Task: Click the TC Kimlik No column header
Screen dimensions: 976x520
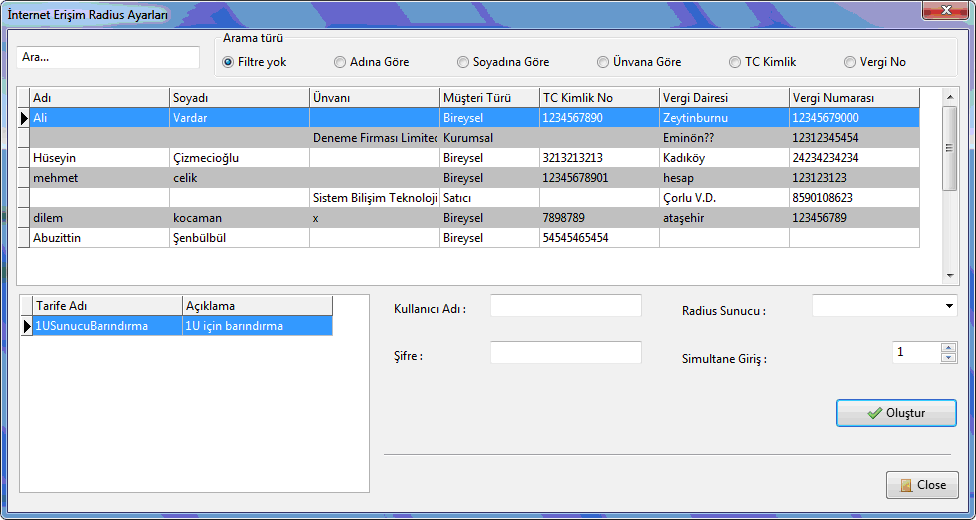Action: (599, 98)
